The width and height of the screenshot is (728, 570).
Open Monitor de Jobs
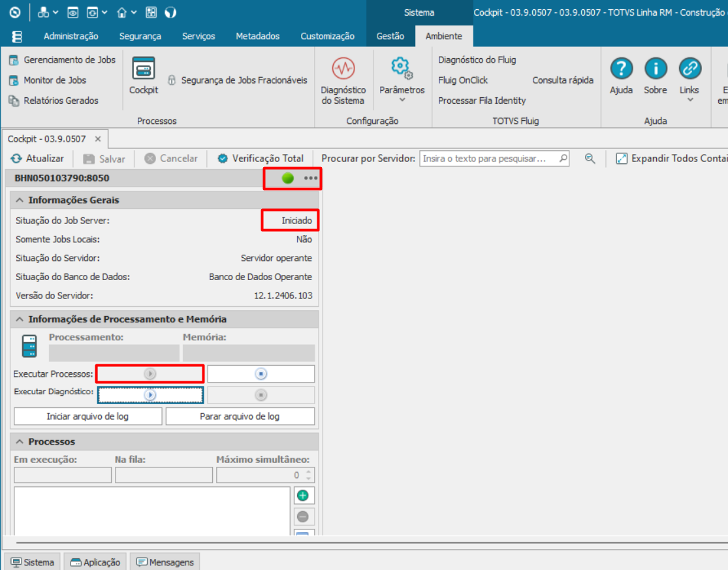[48, 80]
